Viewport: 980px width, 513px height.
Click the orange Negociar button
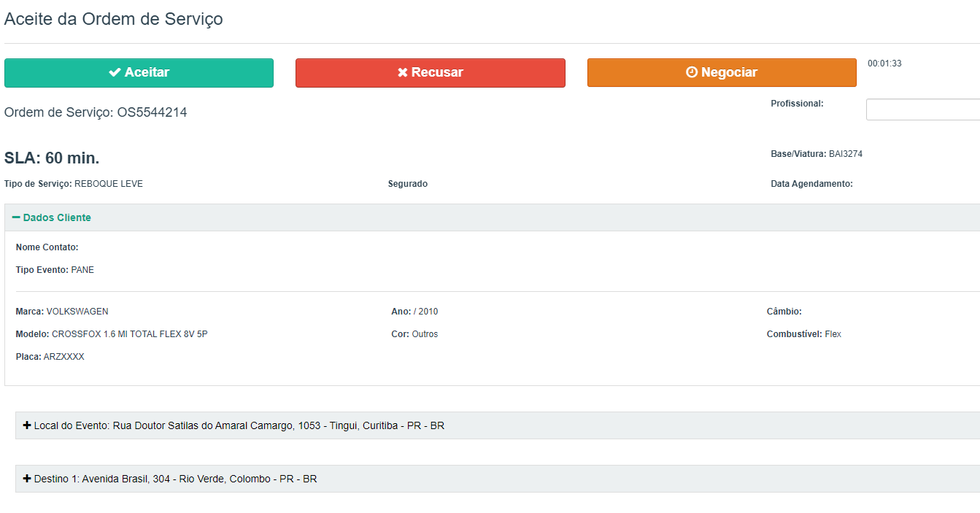pyautogui.click(x=722, y=73)
